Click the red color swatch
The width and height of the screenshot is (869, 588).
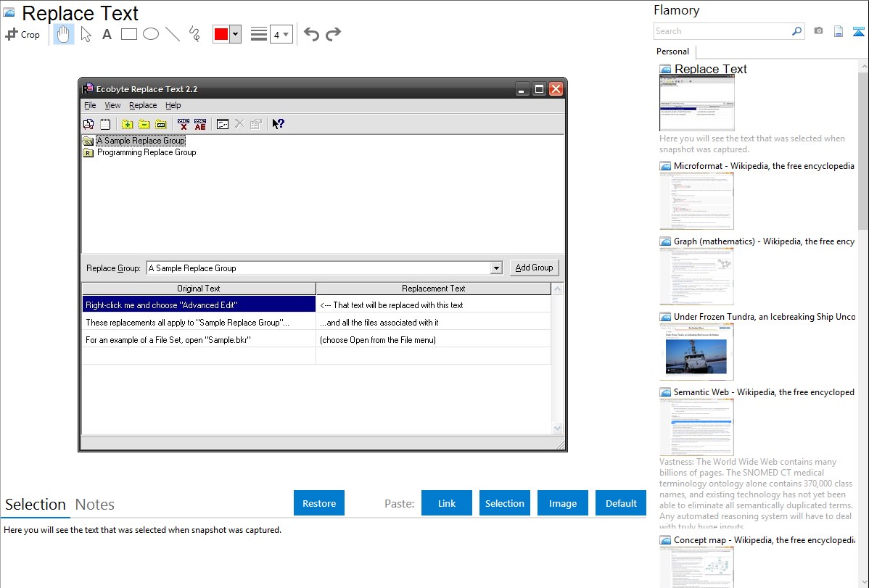(221, 34)
